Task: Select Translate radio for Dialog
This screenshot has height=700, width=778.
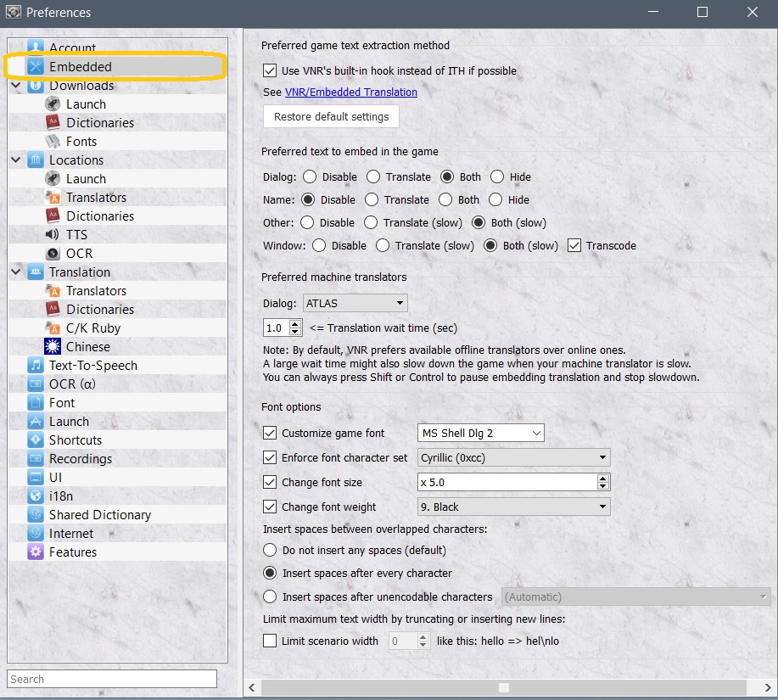Action: tap(373, 176)
